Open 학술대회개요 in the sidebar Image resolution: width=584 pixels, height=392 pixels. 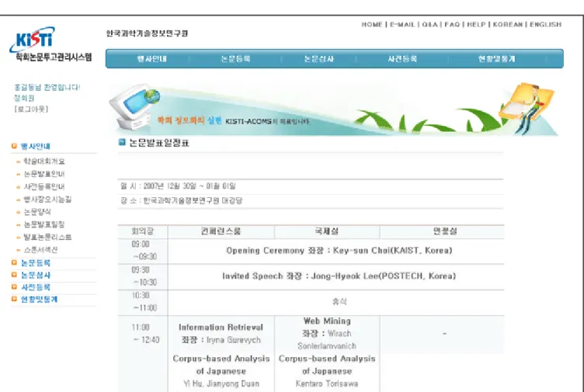pyautogui.click(x=44, y=161)
